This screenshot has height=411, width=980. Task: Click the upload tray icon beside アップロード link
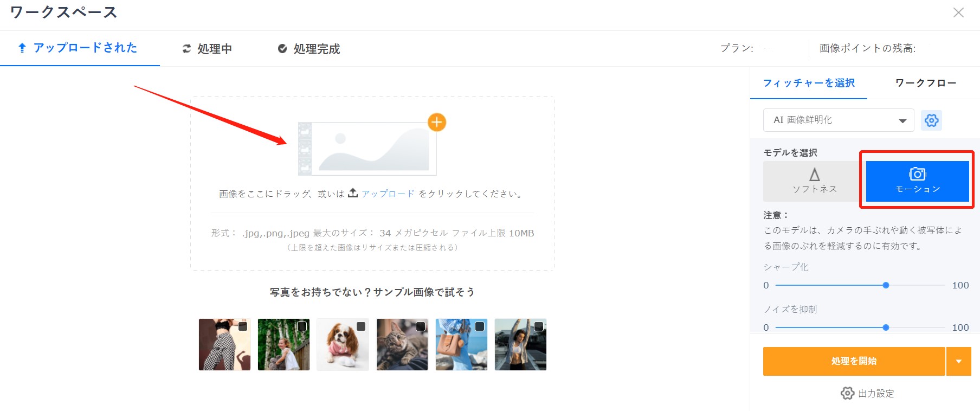pos(353,193)
